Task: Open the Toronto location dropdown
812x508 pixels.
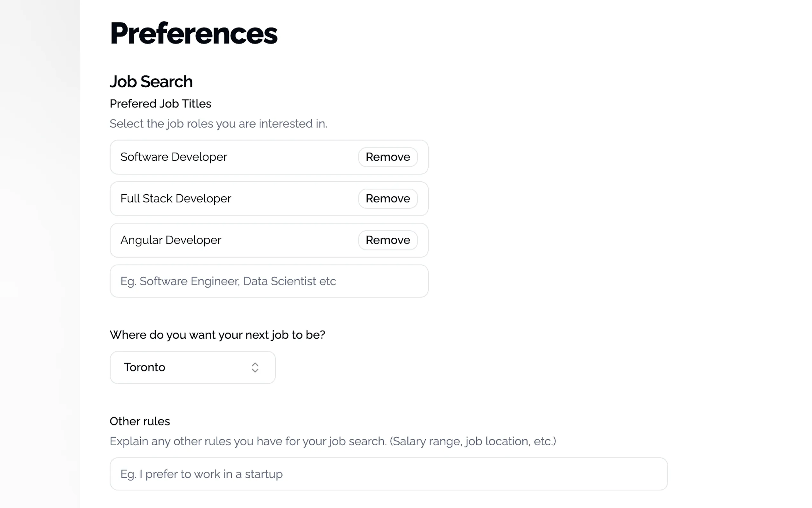Action: click(192, 367)
